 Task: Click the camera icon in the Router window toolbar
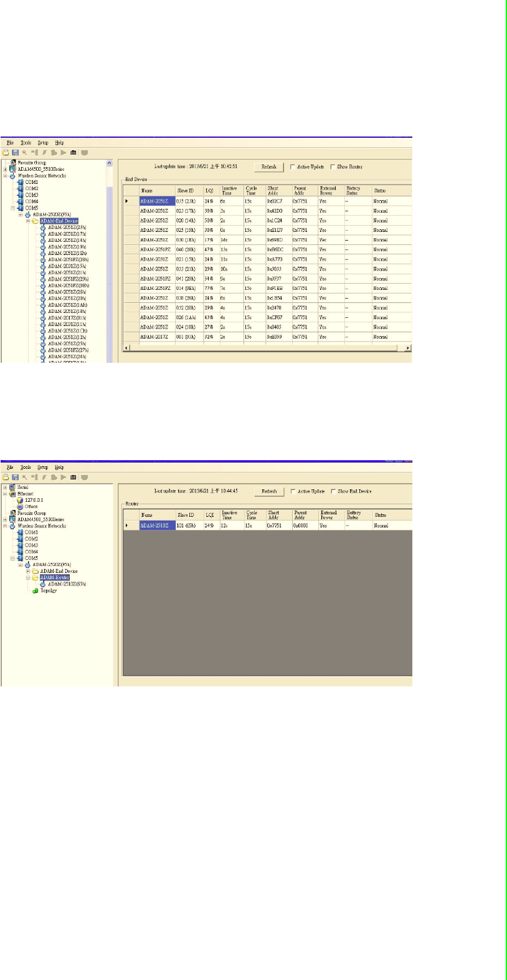coord(73,477)
